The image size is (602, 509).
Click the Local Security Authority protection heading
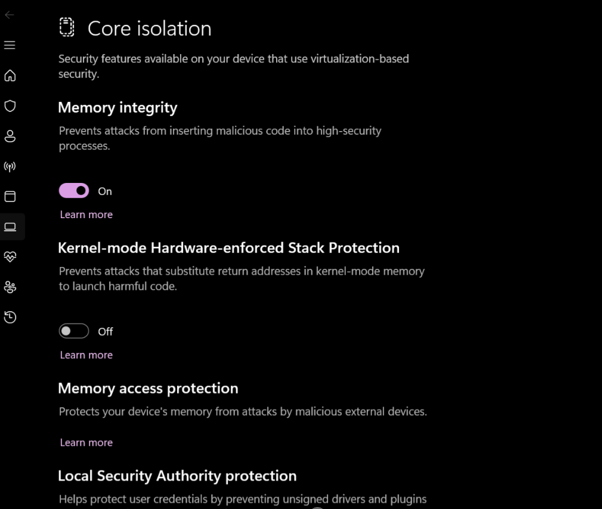point(177,476)
